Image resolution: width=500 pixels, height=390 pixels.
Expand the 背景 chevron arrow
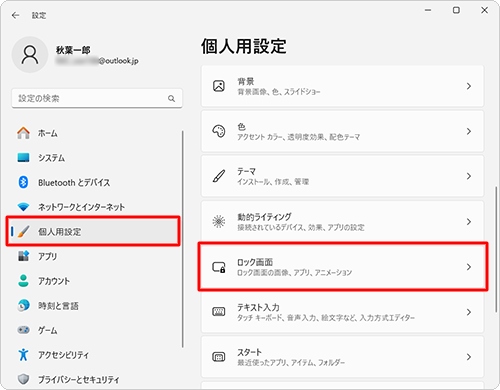click(469, 86)
